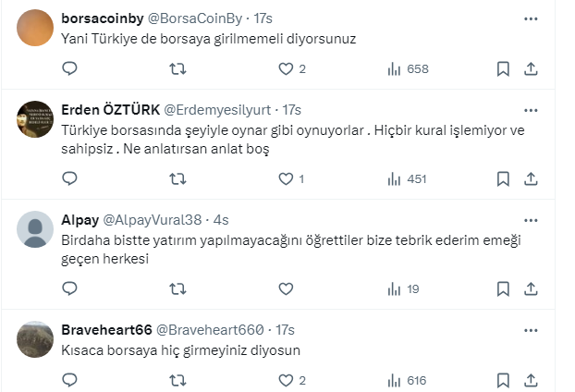Reply to Erden ÖZTÜRK's tweet
The width and height of the screenshot is (575, 392).
(69, 178)
